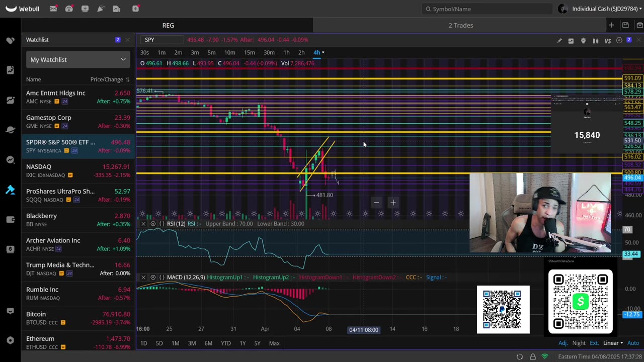Image resolution: width=644 pixels, height=362 pixels.
Task: Open the screener magnifier icon in left sidebar
Action: click(x=10, y=160)
